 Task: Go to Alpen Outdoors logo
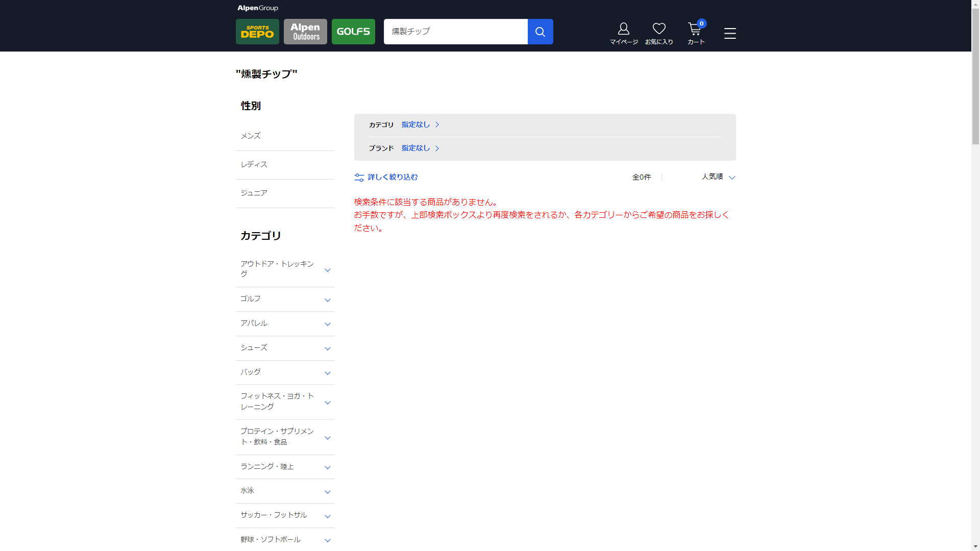coord(305,32)
